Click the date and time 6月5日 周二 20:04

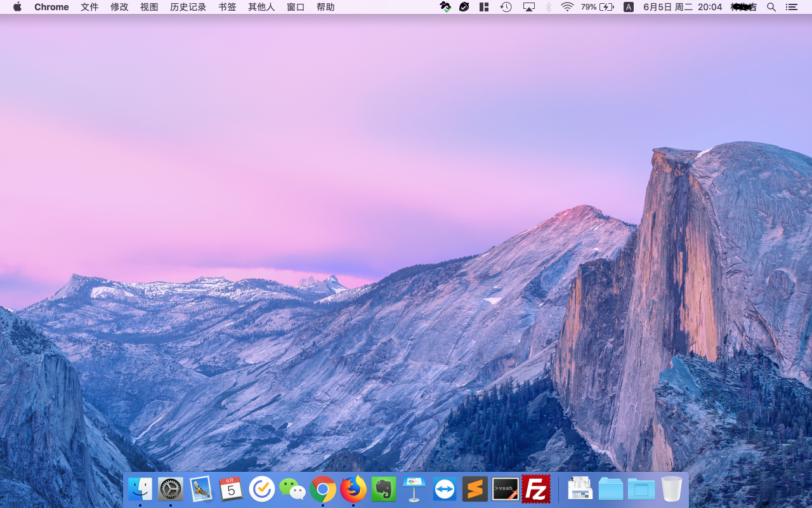click(x=683, y=7)
